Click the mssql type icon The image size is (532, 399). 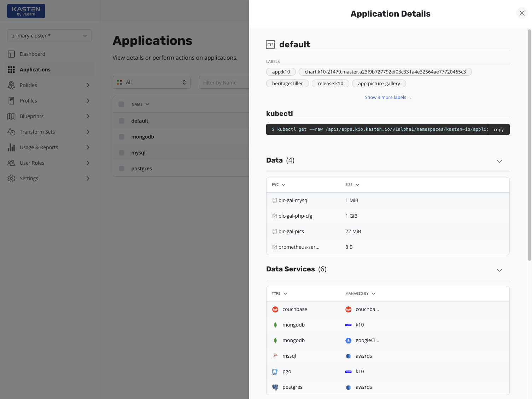tap(275, 356)
